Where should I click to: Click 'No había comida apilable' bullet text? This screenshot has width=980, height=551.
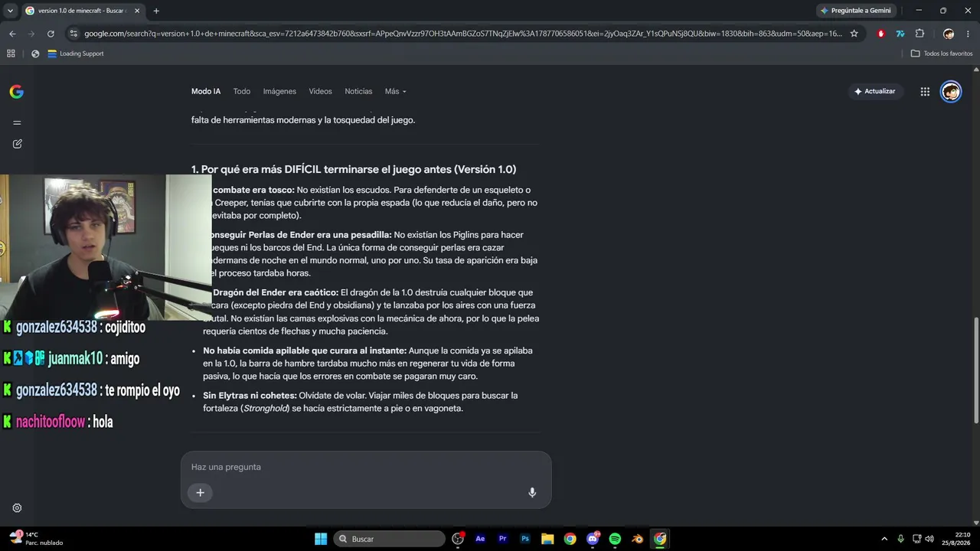click(x=305, y=350)
